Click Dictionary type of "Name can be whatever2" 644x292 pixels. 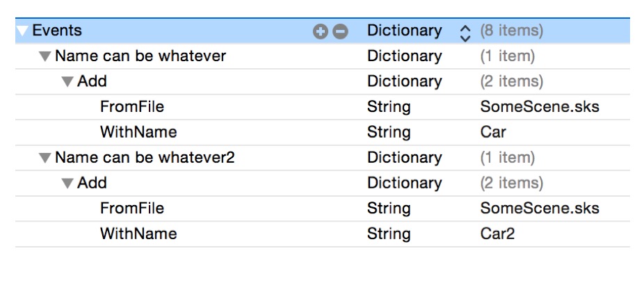pos(404,158)
